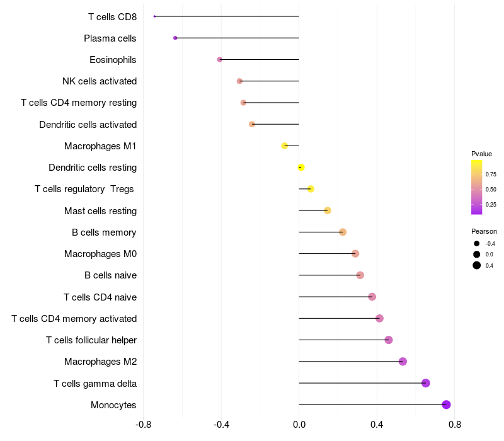Click the Pvalue legend title

481,154
